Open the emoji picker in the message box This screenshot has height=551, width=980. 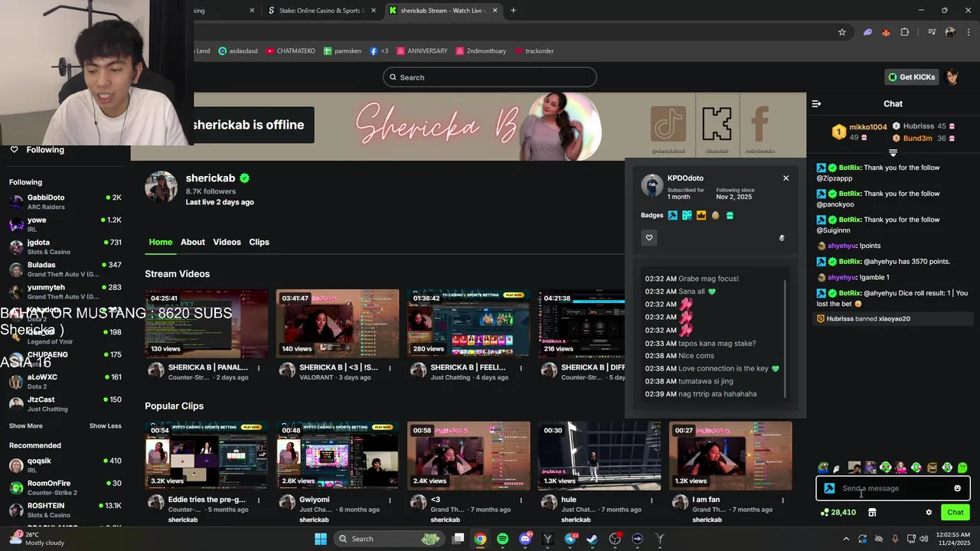pos(957,488)
